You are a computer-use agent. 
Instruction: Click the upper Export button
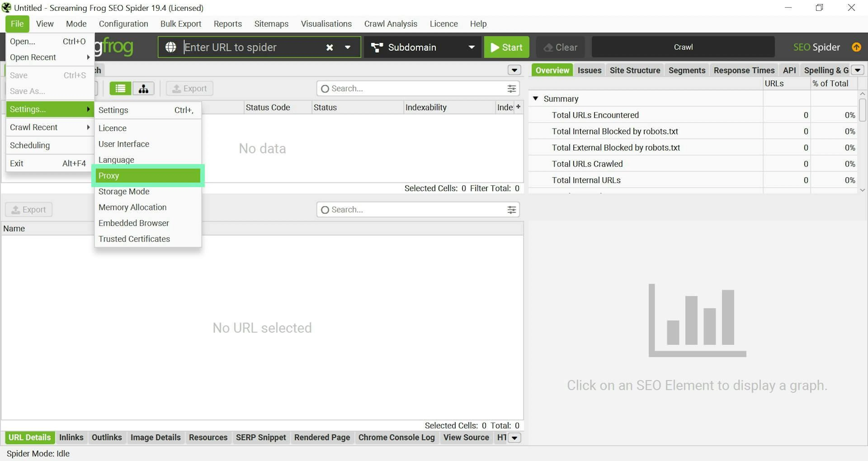click(x=189, y=88)
